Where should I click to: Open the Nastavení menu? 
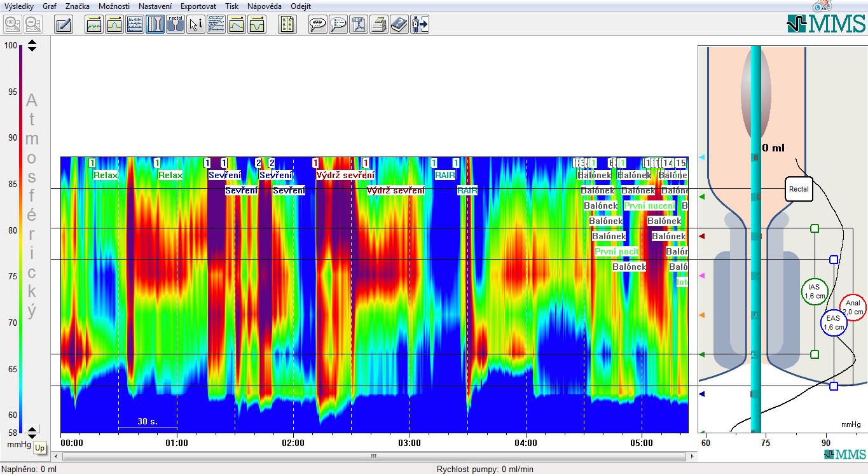[x=155, y=6]
